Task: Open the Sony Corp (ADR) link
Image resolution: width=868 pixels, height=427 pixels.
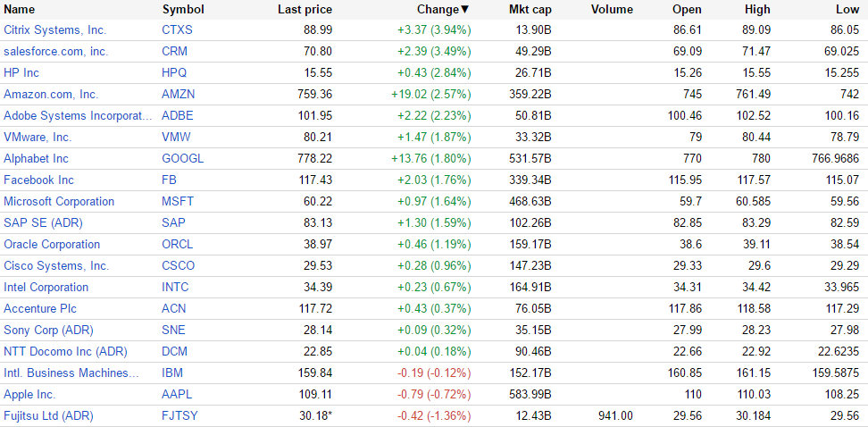Action: click(x=47, y=331)
